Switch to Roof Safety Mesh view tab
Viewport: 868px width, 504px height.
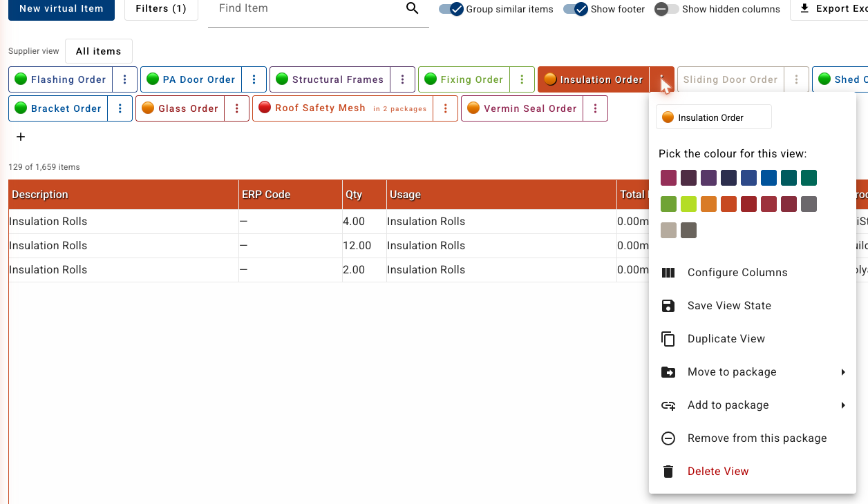pyautogui.click(x=344, y=108)
